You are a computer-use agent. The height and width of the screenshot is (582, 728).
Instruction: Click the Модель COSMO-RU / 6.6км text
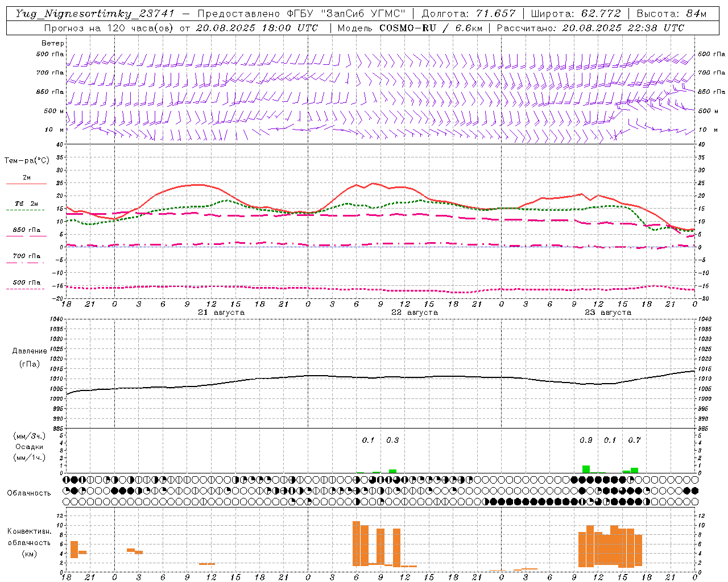click(x=410, y=28)
